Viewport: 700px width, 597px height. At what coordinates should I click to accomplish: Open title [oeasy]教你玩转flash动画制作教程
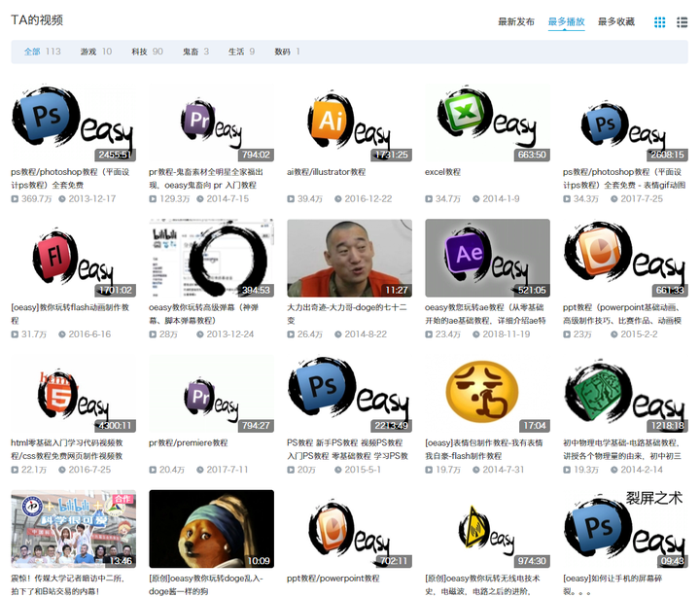click(x=71, y=313)
